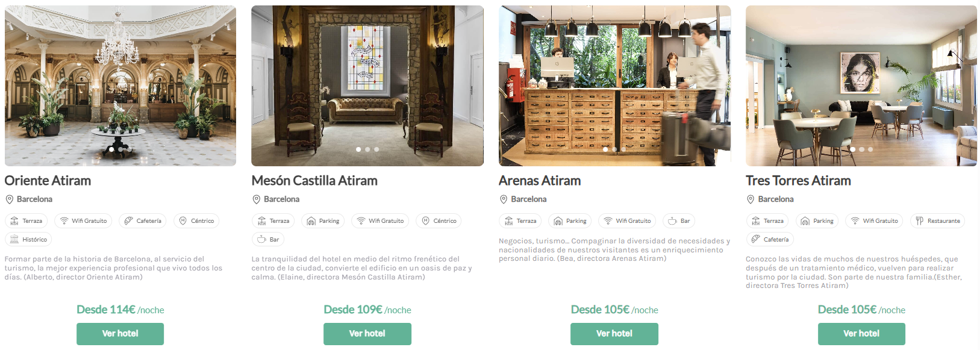Viewport: 980px width, 350px height.
Task: Click Cafetería icon under Oriente Atiram
Action: (x=128, y=221)
